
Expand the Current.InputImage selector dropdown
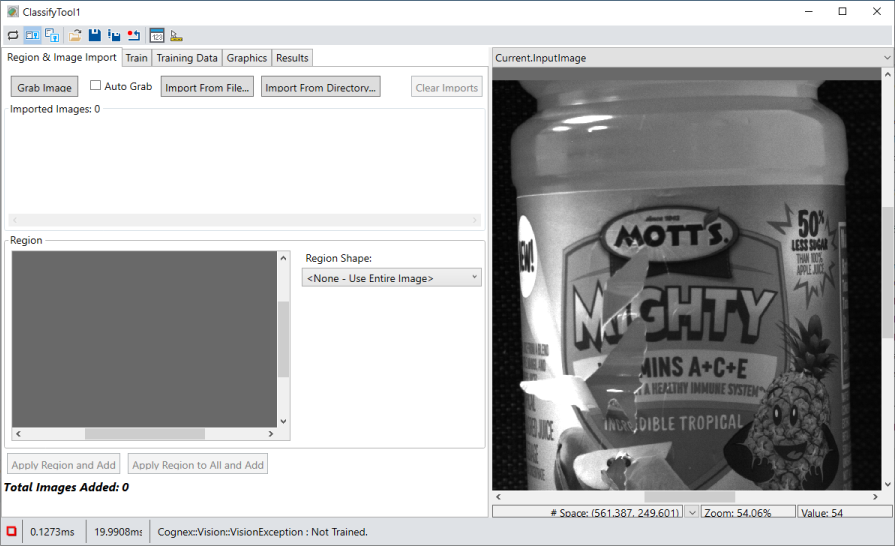[x=886, y=58]
